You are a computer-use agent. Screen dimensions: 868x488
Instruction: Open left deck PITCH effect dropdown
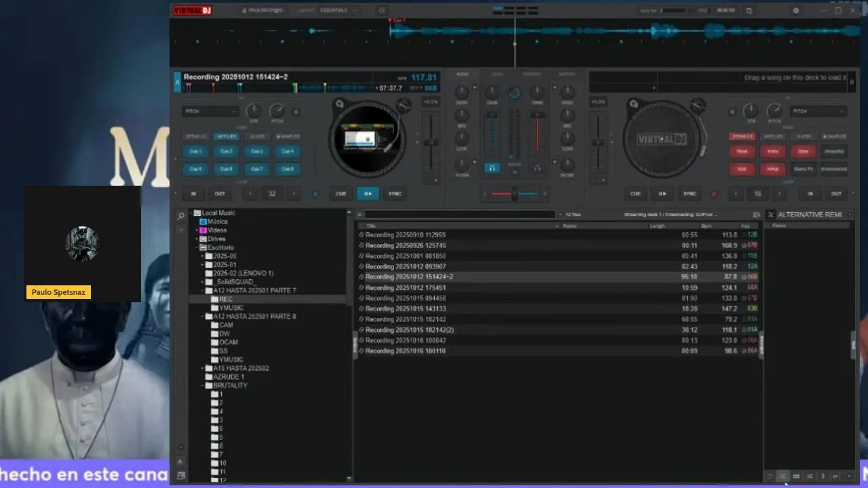click(x=210, y=111)
